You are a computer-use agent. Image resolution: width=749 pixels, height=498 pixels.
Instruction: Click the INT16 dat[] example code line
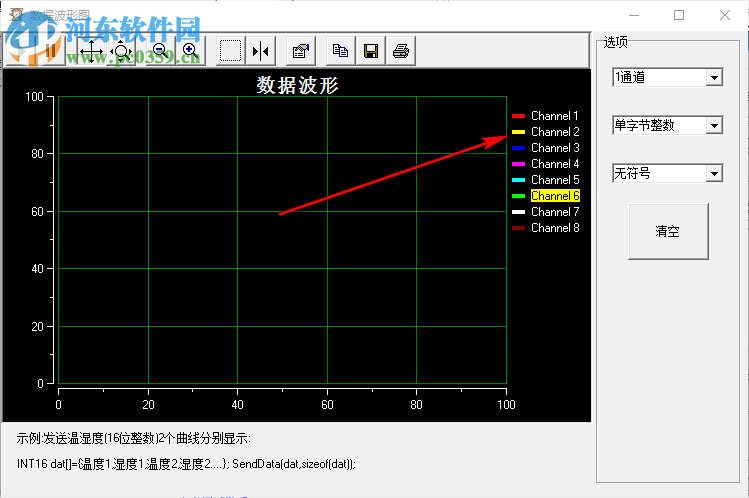coord(186,464)
